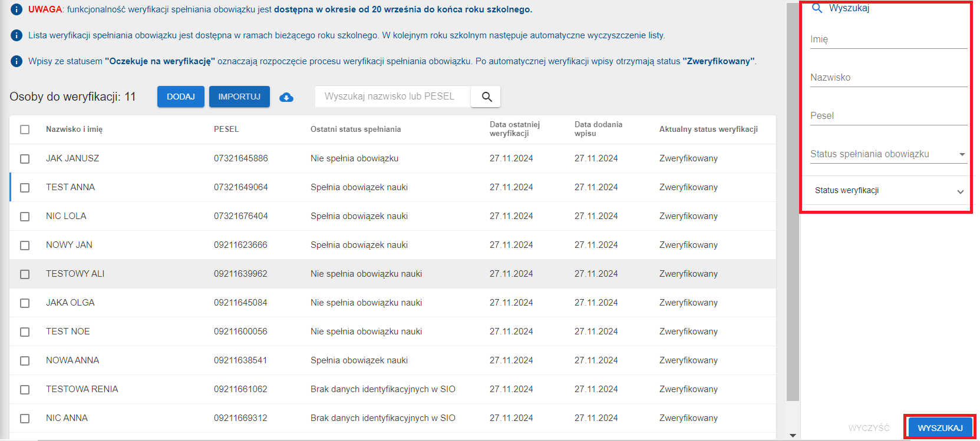Image resolution: width=980 pixels, height=441 pixels.
Task: Tick the checkbox for NOWA ANNA
Action: point(25,361)
